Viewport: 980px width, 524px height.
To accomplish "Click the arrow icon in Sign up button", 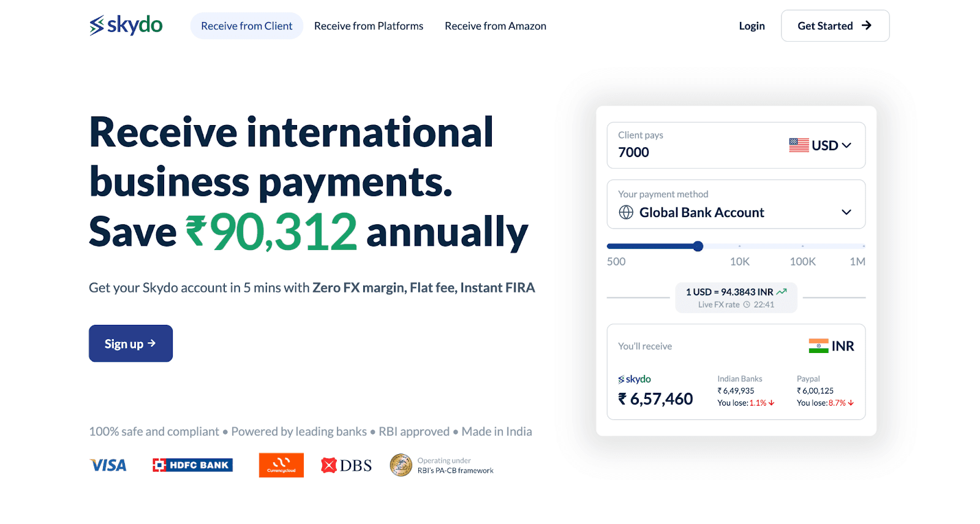I will [151, 343].
